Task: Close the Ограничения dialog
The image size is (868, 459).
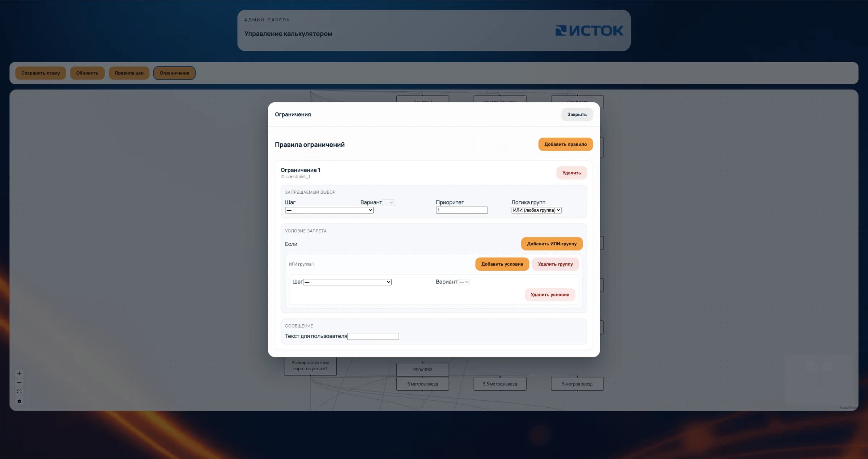Action: click(577, 114)
